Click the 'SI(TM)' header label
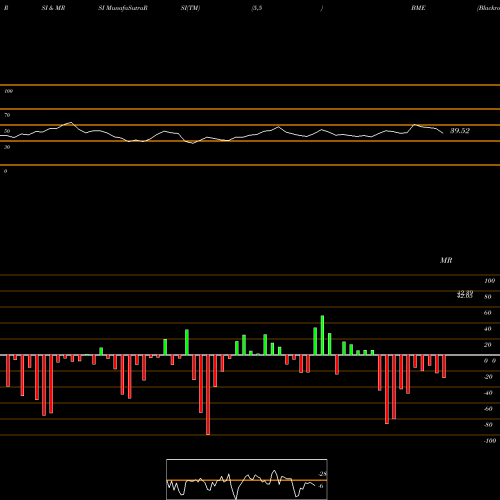Screen dimensions: 500x500 (190, 8)
